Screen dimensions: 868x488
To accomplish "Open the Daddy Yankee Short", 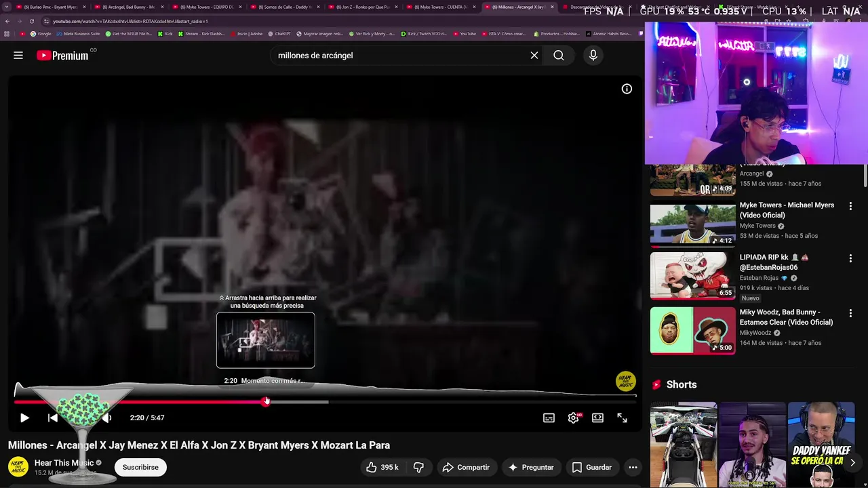I will click(821, 445).
